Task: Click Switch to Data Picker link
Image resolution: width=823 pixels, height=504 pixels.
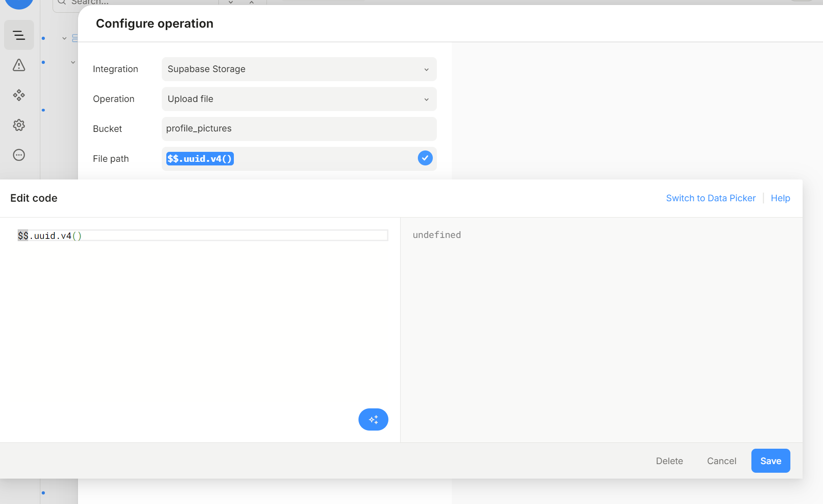Action: coord(711,198)
